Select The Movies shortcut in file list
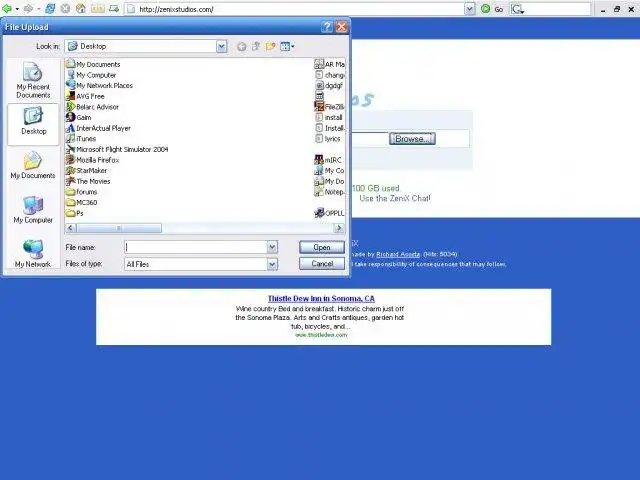This screenshot has height=480, width=640. pos(88,181)
